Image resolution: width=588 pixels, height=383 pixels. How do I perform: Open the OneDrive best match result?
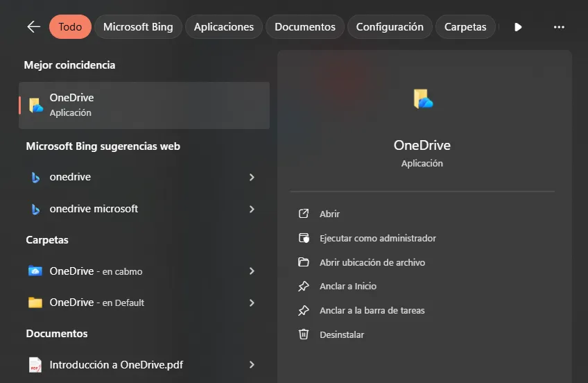[x=144, y=105]
